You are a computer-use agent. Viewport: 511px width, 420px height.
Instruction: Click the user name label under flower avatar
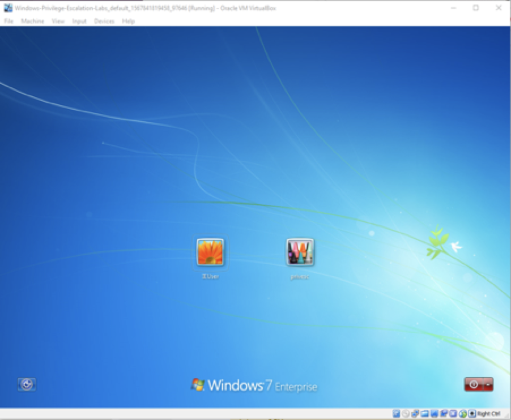pos(210,276)
